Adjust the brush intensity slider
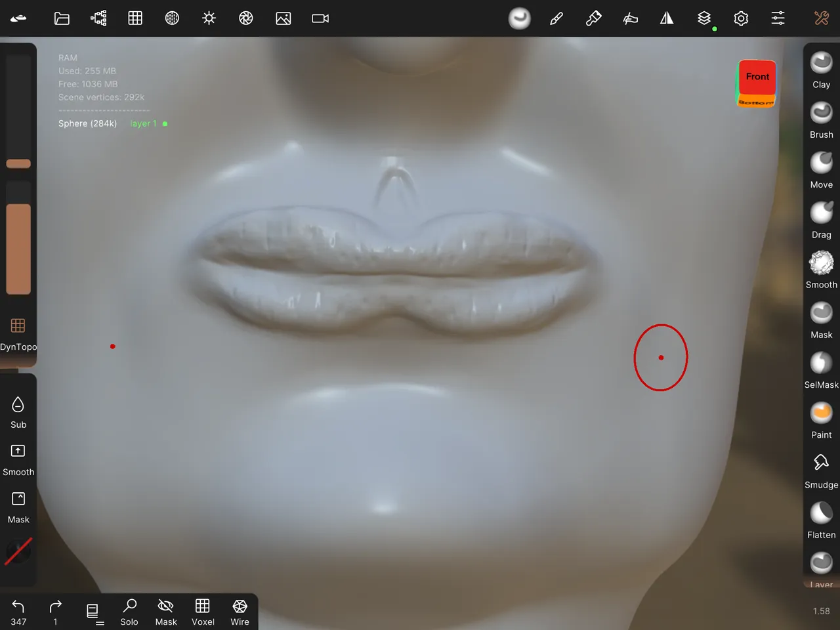 point(18,238)
